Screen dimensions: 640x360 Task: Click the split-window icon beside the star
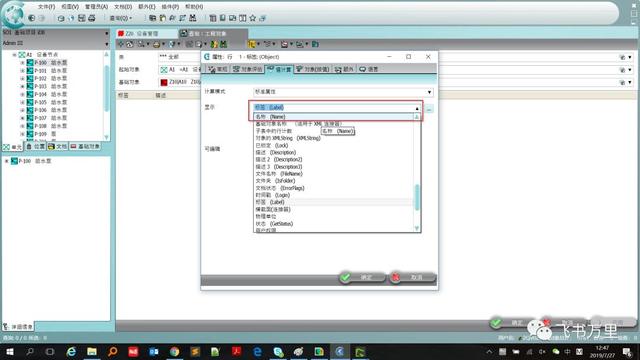tap(243, 18)
